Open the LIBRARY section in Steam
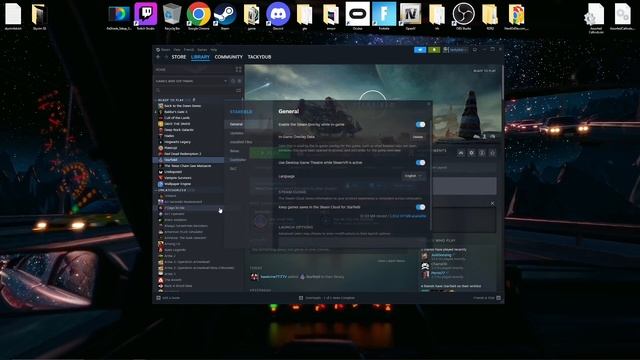The height and width of the screenshot is (360, 640). [200, 57]
